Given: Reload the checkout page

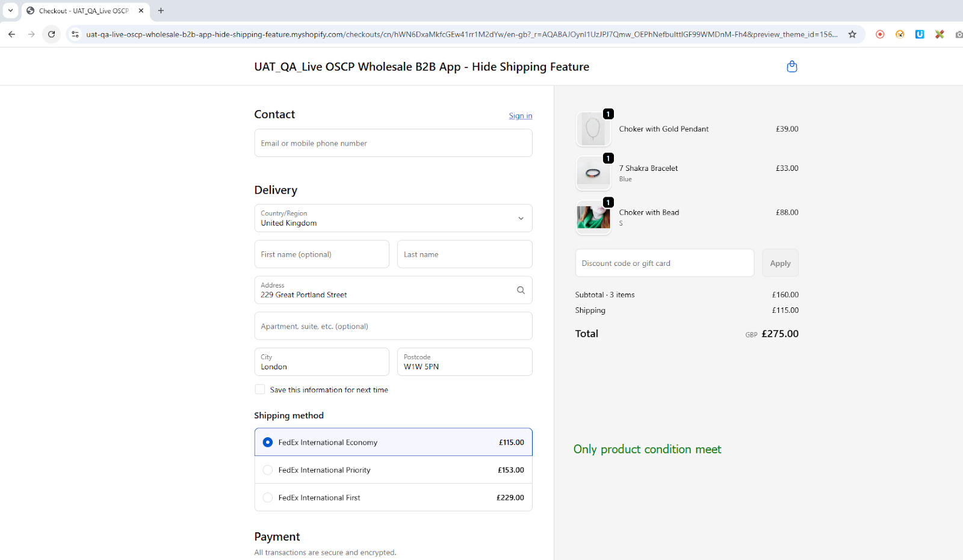Looking at the screenshot, I should pyautogui.click(x=52, y=34).
